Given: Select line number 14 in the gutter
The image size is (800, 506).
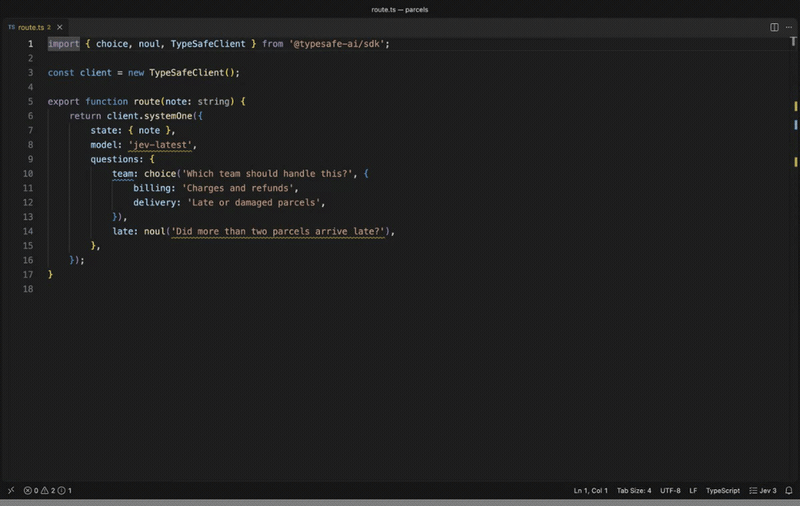Looking at the screenshot, I should [28, 231].
